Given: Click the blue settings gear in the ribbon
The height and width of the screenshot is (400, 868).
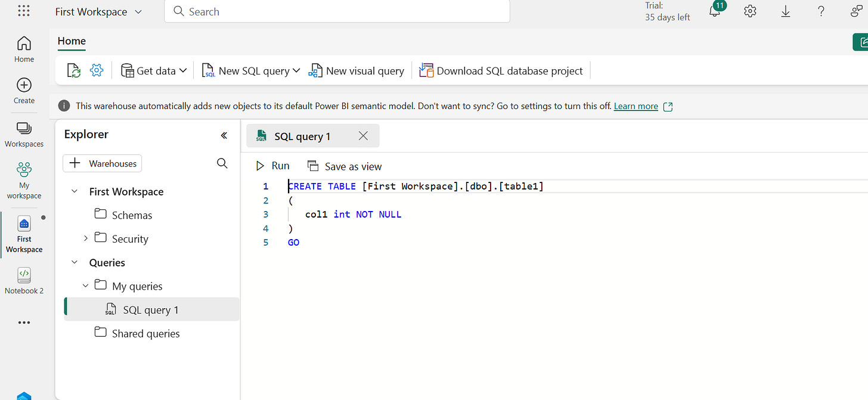Looking at the screenshot, I should coord(97,70).
